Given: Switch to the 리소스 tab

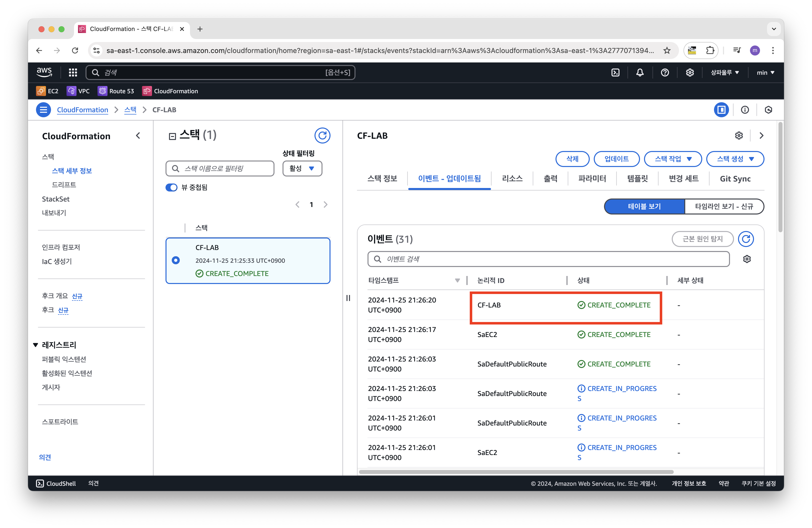Looking at the screenshot, I should tap(512, 179).
